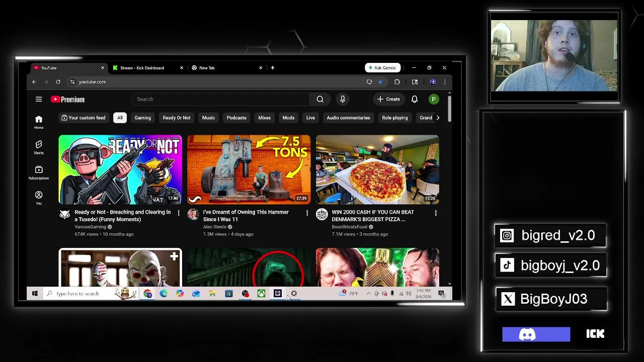Select the Audio commentaries chip
This screenshot has width=644, height=362.
coord(348,118)
